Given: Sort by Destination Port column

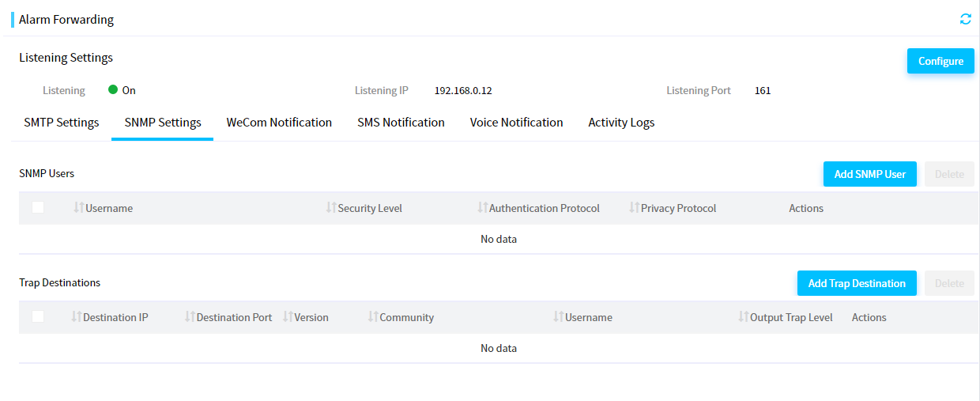Looking at the screenshot, I should coord(190,316).
